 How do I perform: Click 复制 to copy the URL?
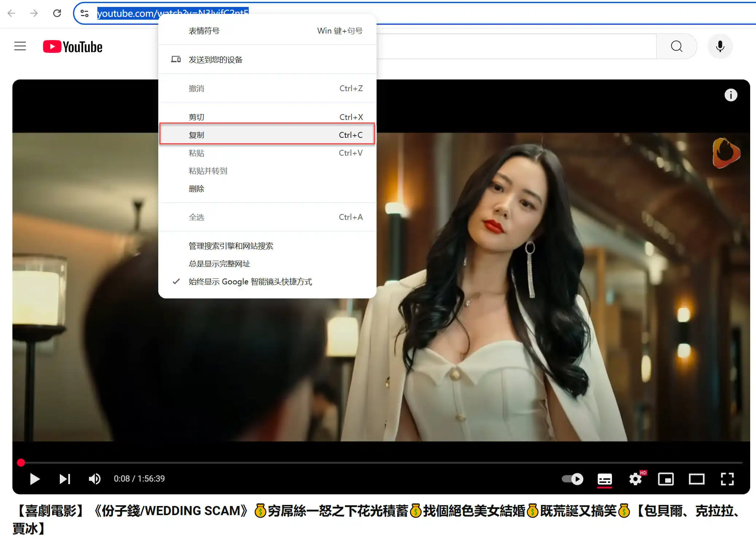coord(267,135)
